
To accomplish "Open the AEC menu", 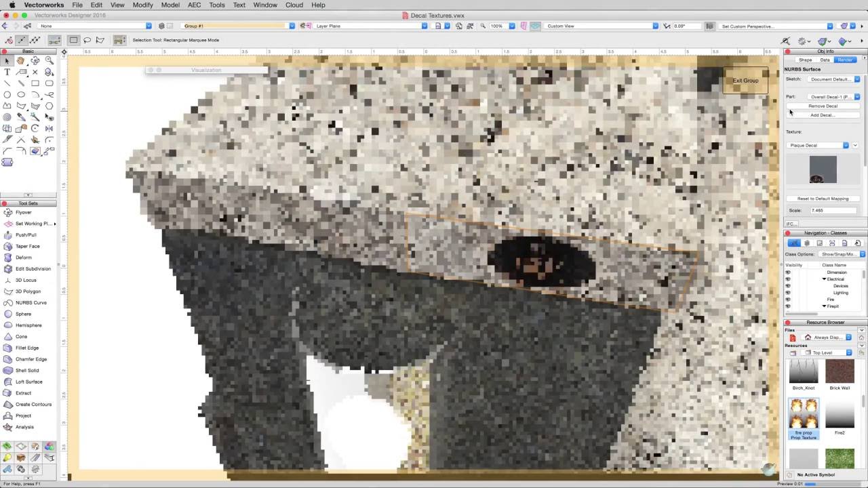I will click(x=194, y=5).
